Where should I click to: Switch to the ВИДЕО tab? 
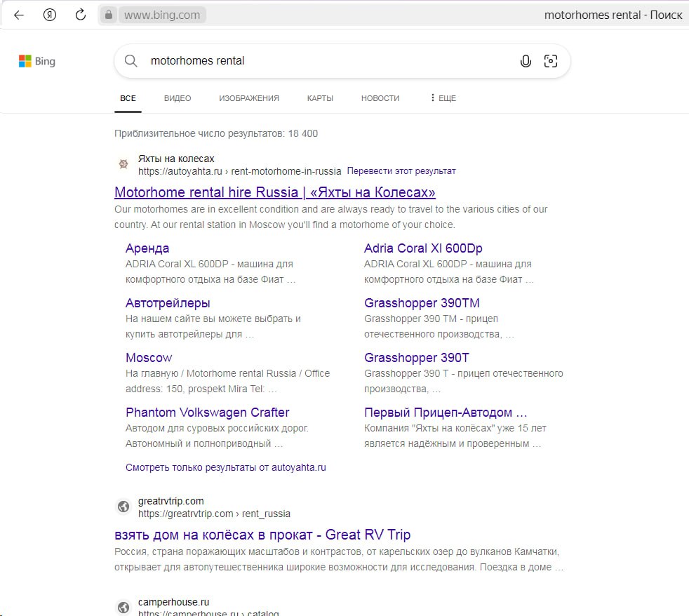178,98
